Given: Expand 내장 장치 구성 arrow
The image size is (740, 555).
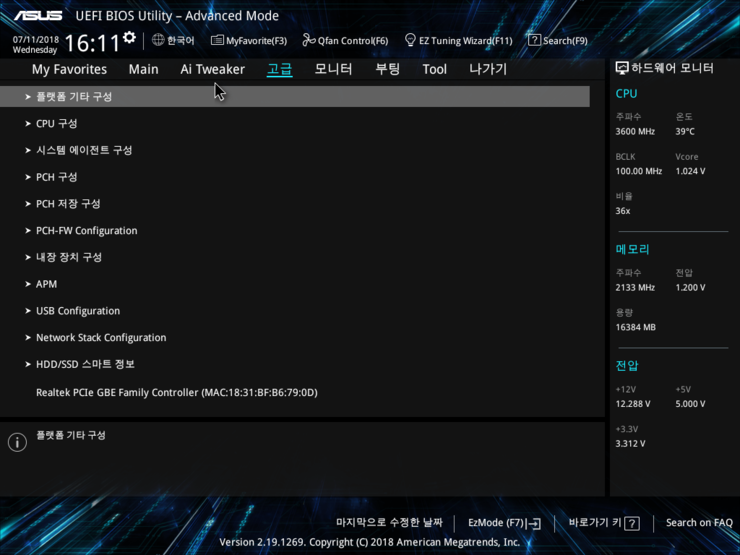Looking at the screenshot, I should [x=28, y=257].
